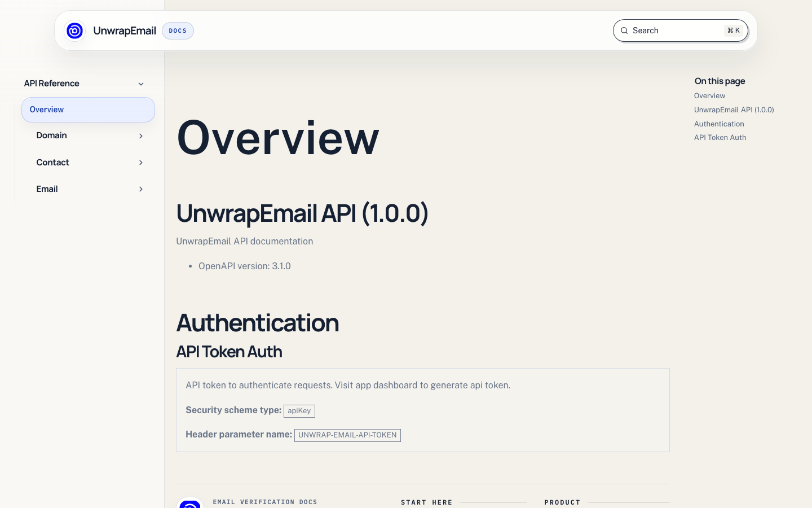This screenshot has height=508, width=812.
Task: Open the UnwrapEmail brand name link
Action: coord(125,30)
